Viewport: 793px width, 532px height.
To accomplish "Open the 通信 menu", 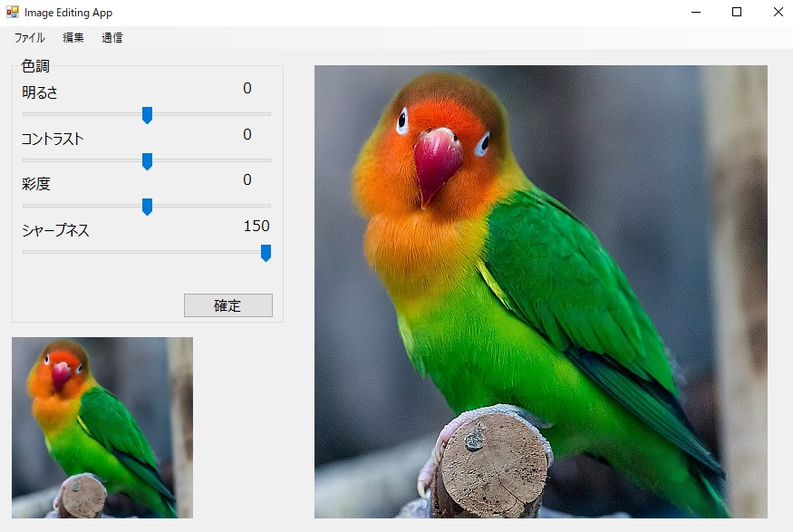I will tap(111, 38).
